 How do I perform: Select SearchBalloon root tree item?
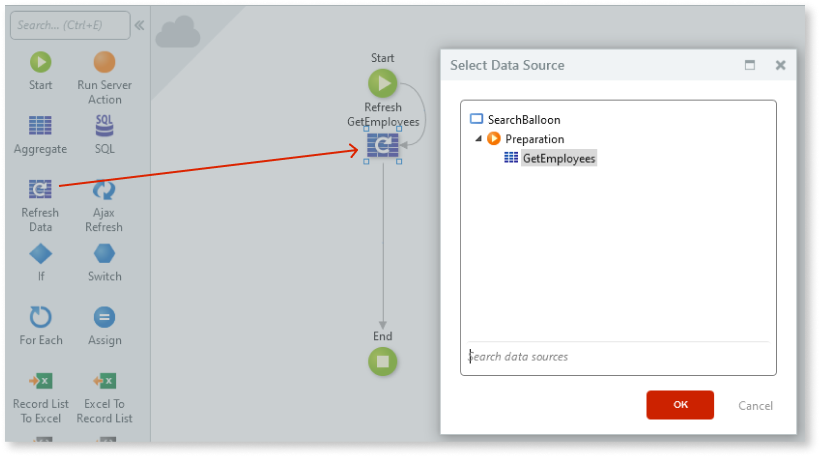click(523, 119)
